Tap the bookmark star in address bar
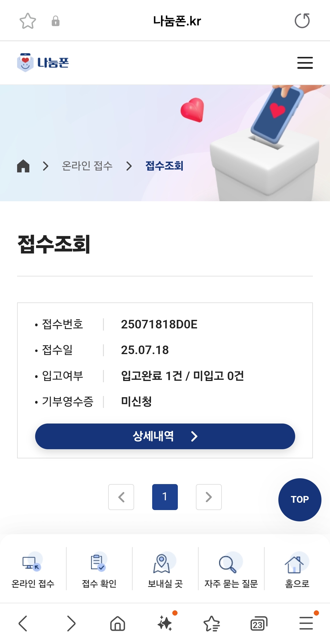Viewport: 330px width, 644px height. click(x=28, y=21)
